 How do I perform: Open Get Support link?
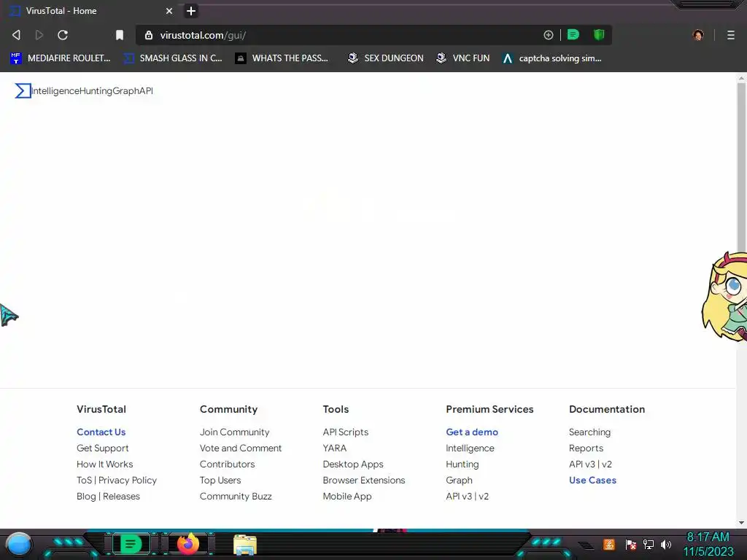[102, 448]
